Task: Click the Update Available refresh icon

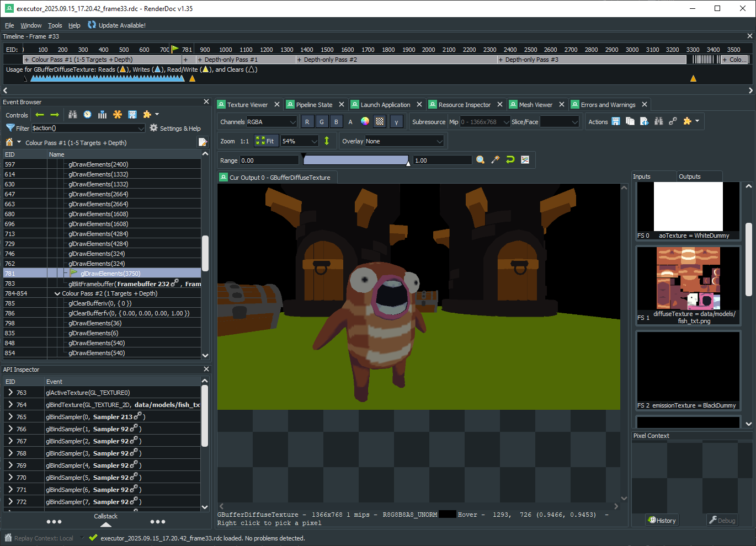Action: 92,25
